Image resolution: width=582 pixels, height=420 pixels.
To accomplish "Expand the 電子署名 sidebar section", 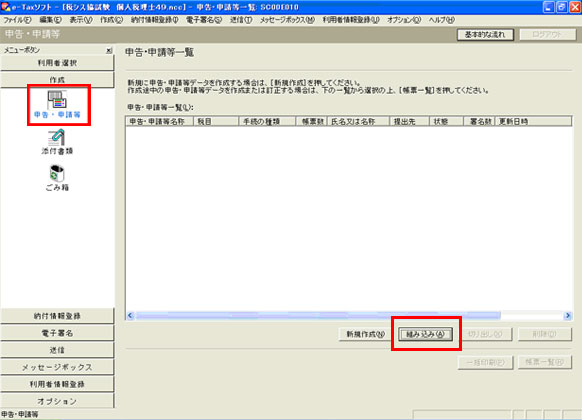I will coord(57,333).
